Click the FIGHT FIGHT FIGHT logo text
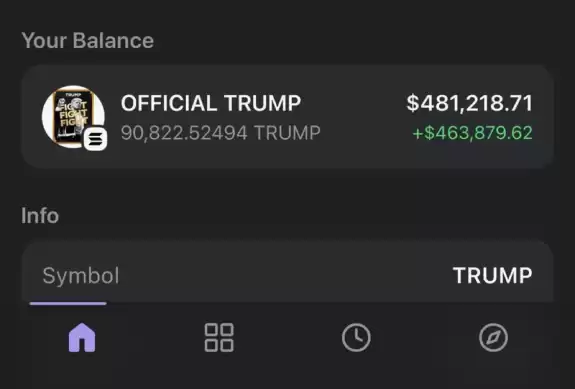575x389 pixels. pos(73,113)
